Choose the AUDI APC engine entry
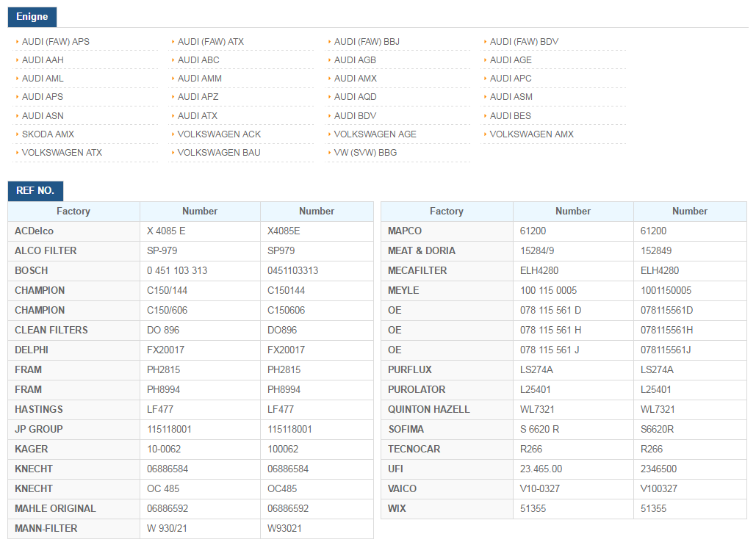 click(511, 78)
